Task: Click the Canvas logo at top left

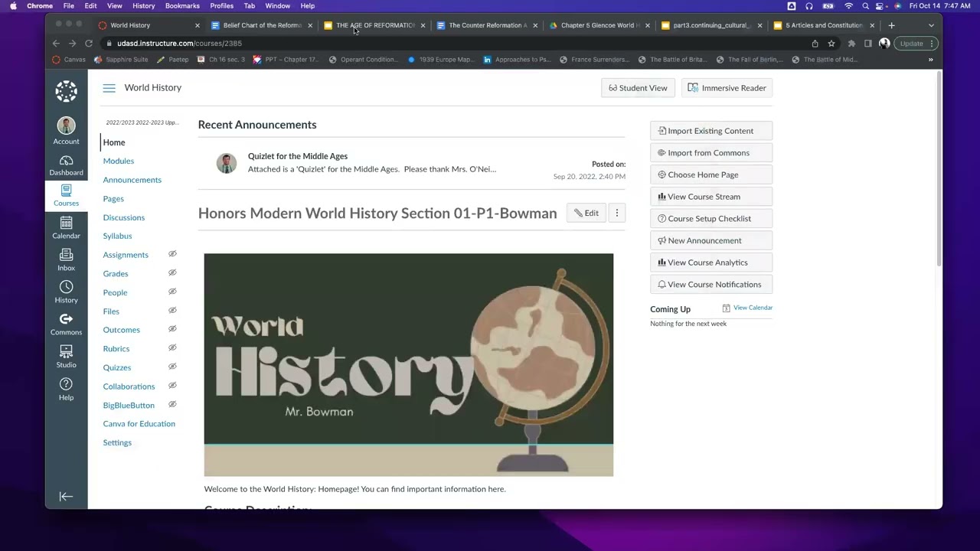Action: click(66, 91)
